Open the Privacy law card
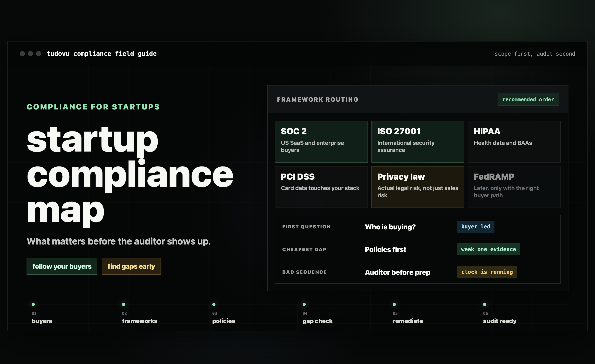 [x=418, y=187]
